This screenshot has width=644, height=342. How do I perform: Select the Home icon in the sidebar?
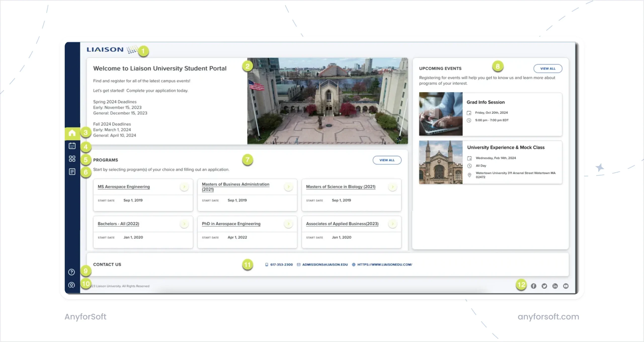coord(72,133)
